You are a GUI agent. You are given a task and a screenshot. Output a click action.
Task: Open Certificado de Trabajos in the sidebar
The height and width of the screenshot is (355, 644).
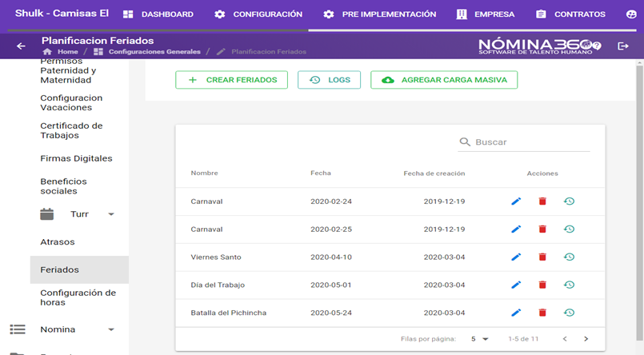pos(71,130)
